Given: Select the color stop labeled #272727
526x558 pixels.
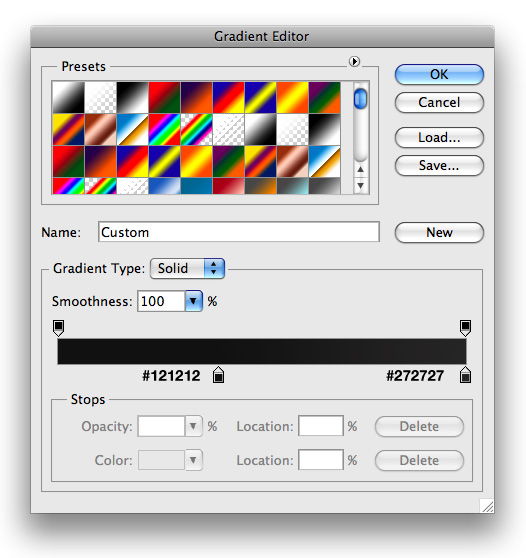Looking at the screenshot, I should tap(465, 375).
